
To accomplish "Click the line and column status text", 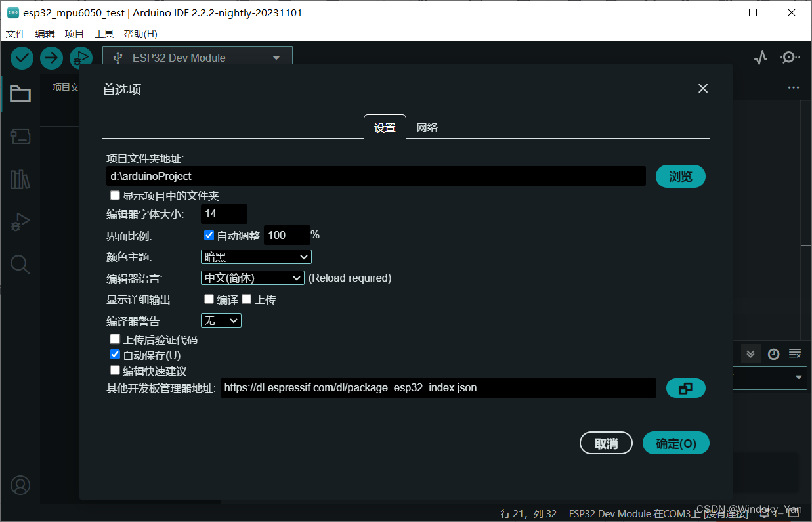I will point(528,513).
